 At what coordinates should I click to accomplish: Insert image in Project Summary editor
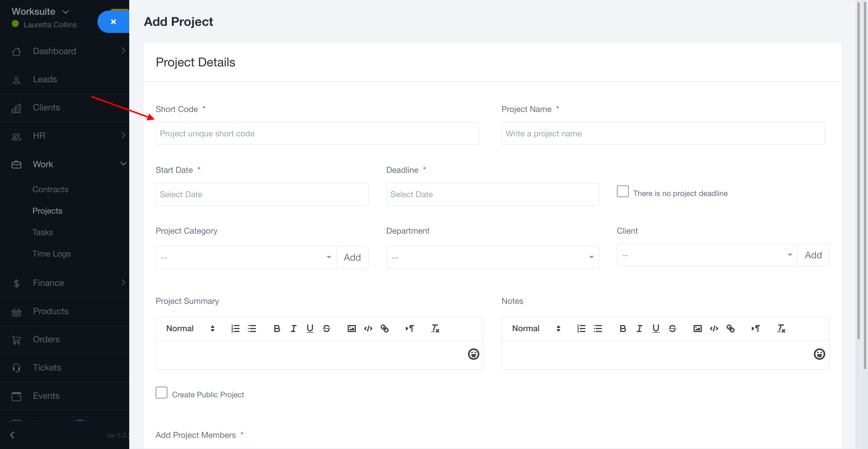tap(351, 328)
